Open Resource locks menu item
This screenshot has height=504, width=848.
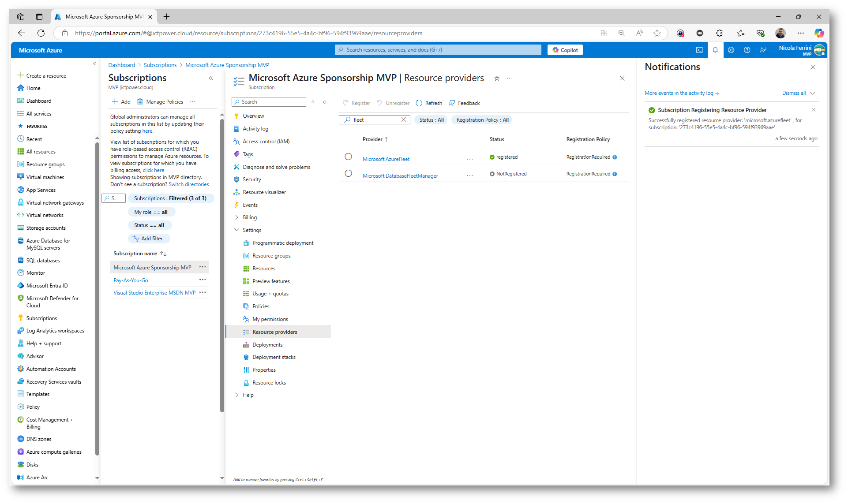[269, 383]
